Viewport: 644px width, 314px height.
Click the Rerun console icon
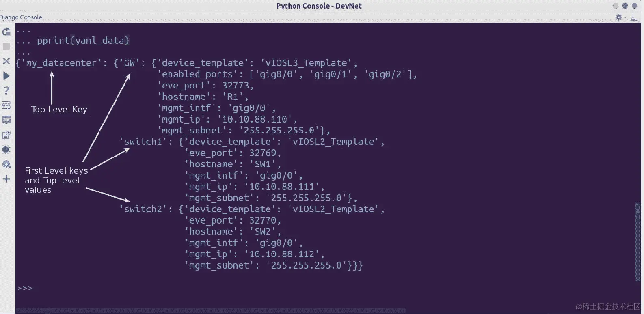tap(6, 32)
